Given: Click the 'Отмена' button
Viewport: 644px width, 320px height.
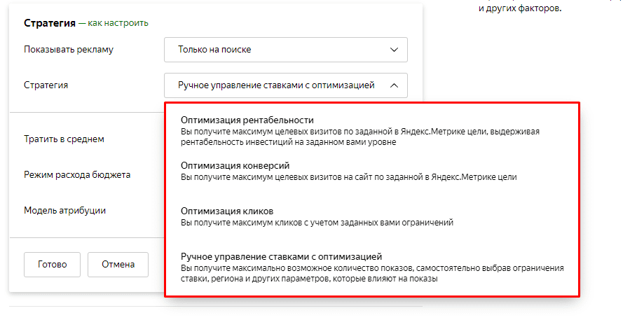Looking at the screenshot, I should (x=118, y=265).
